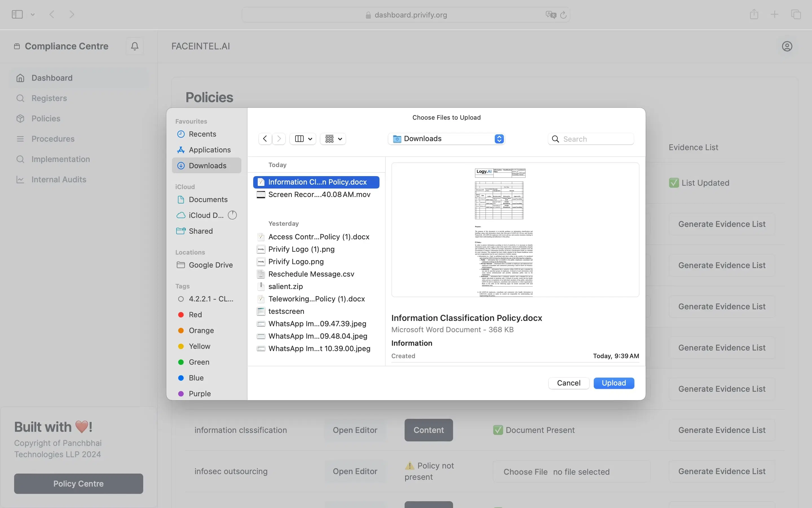Screen dimensions: 812x508
Task: Select Access Contr...Policy (1).docx file
Action: 316,237
